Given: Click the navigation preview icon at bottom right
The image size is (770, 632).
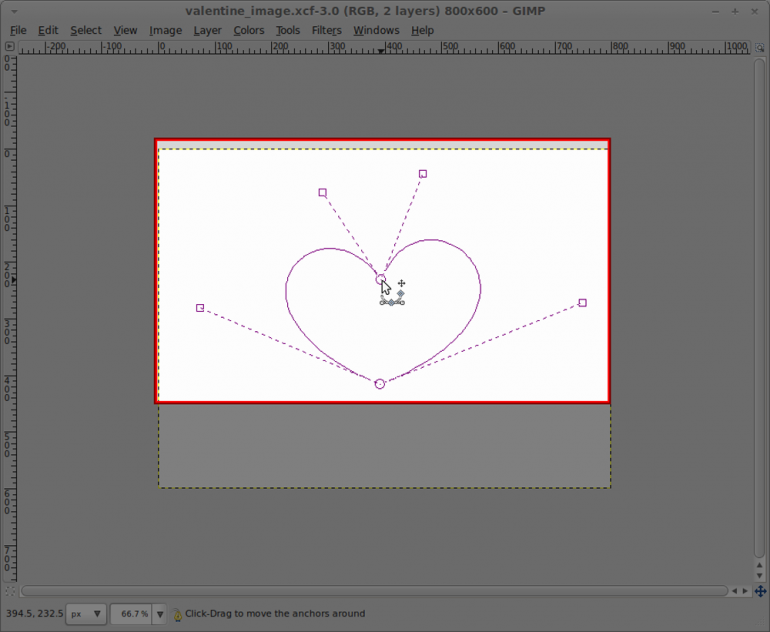Looking at the screenshot, I should click(x=760, y=591).
